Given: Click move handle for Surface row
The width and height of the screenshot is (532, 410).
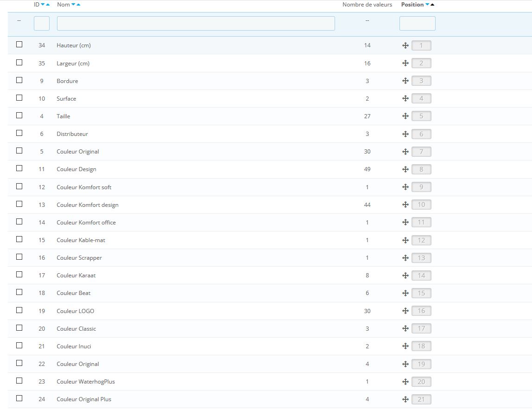Looking at the screenshot, I should (x=405, y=98).
